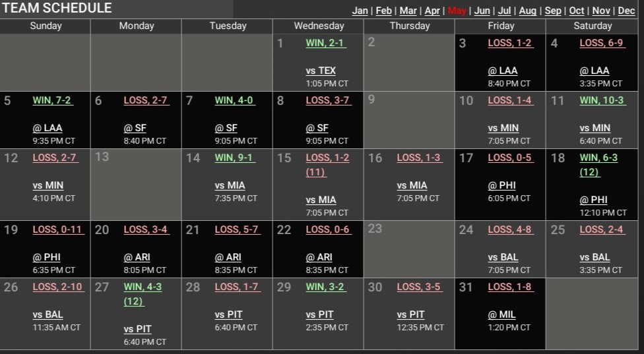Open the LOSS, 6-9 result on May 4

pyautogui.click(x=601, y=43)
